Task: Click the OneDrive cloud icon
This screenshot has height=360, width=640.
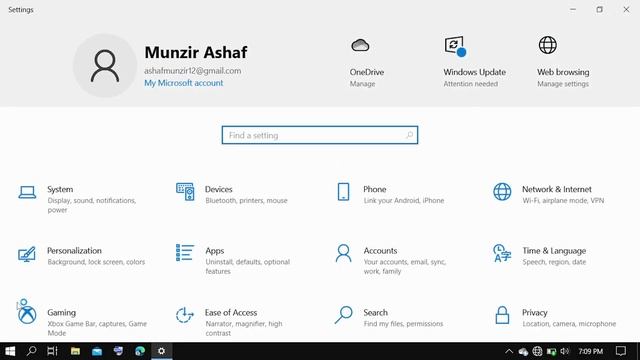Action: pyautogui.click(x=360, y=45)
